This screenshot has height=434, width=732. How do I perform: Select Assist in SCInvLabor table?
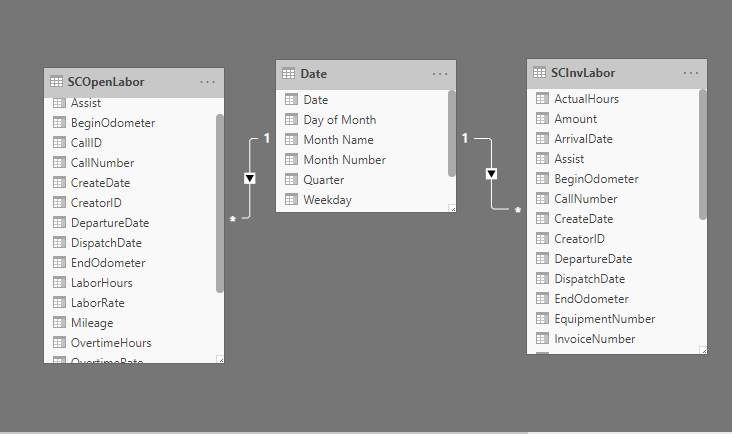tap(569, 159)
